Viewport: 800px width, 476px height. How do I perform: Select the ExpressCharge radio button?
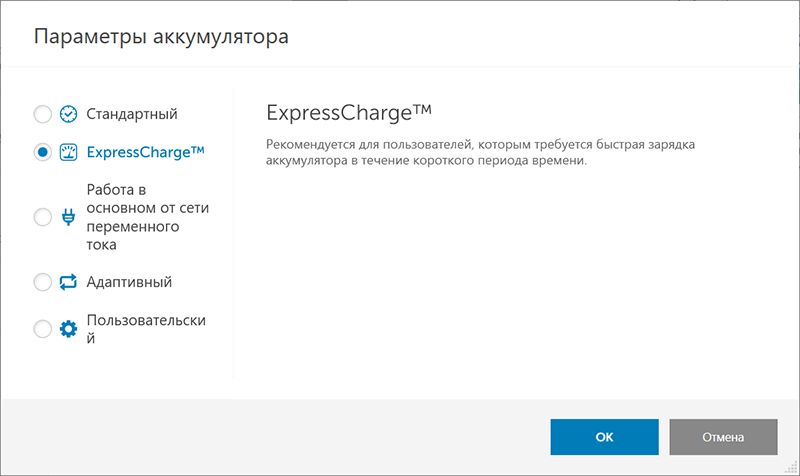point(42,152)
